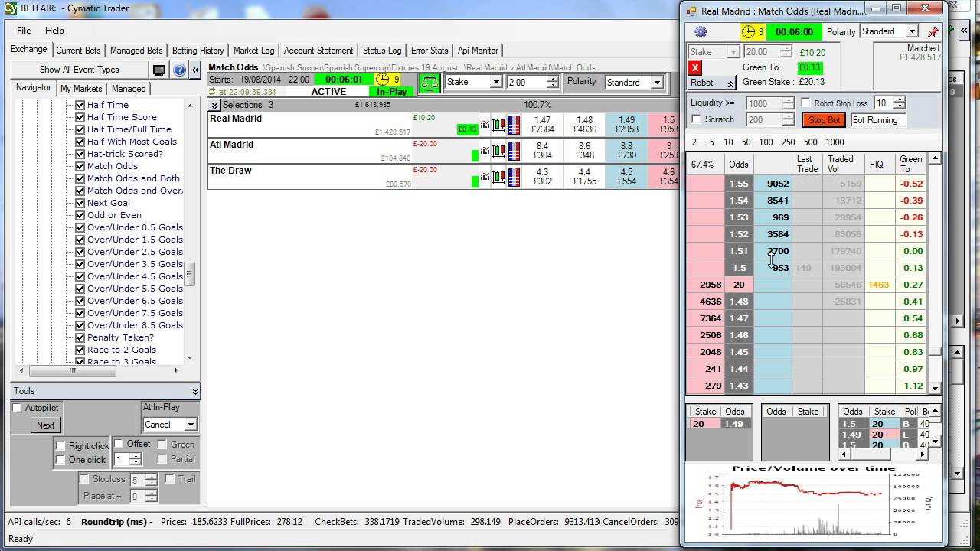Enable the Robot Stop Loss checkbox

point(805,103)
